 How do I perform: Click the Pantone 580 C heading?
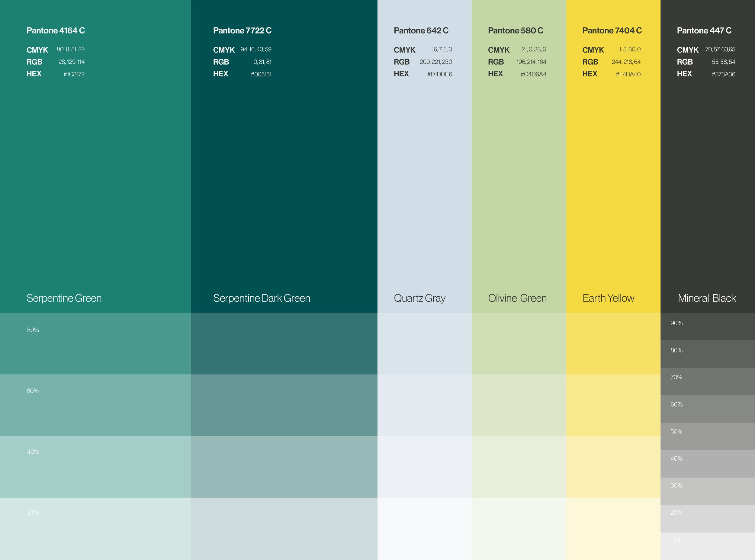[516, 31]
